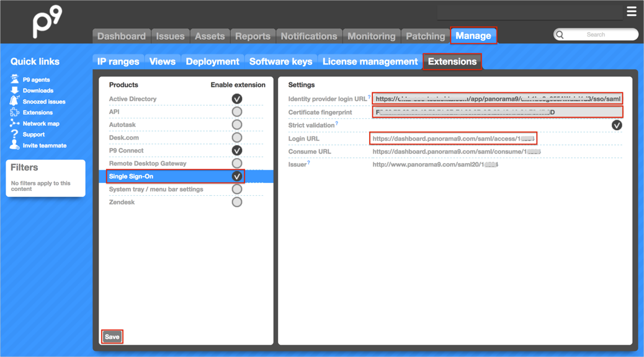644x357 pixels.
Task: Click the Invite teammate person icon
Action: [14, 145]
